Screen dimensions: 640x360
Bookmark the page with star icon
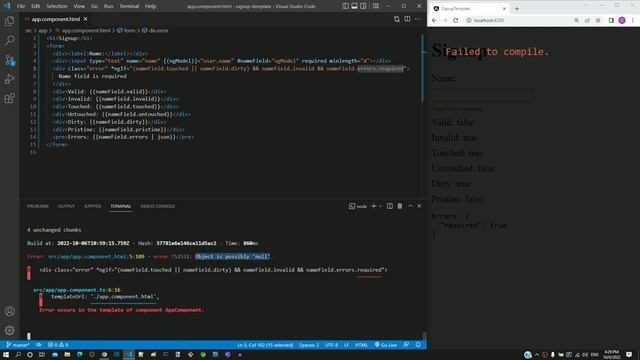[598, 20]
